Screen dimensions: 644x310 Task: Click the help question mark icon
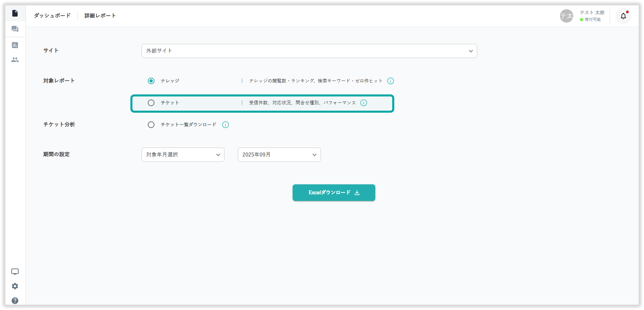click(15, 301)
